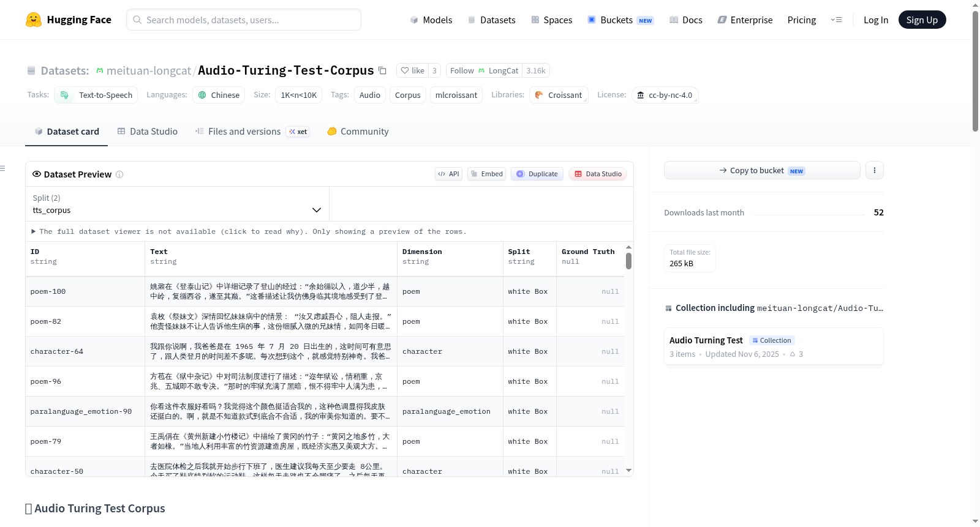Click Copy to bucket button
Image resolution: width=980 pixels, height=527 pixels.
(762, 170)
